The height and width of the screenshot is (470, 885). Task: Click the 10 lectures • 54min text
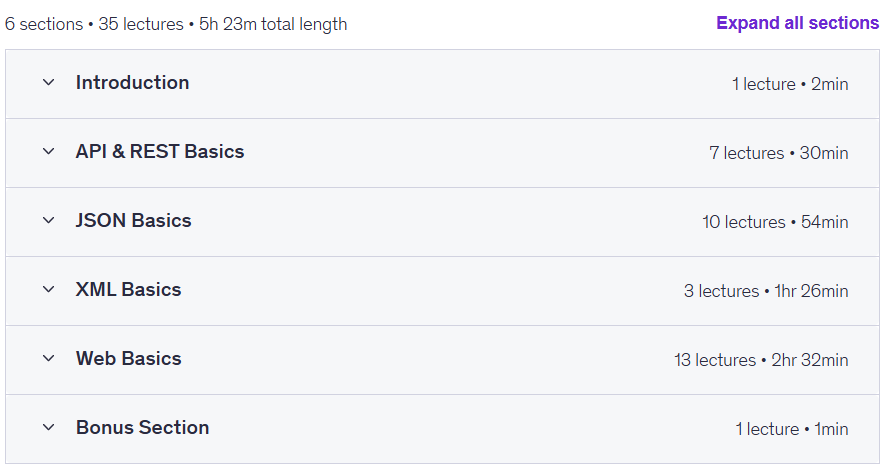pyautogui.click(x=776, y=222)
